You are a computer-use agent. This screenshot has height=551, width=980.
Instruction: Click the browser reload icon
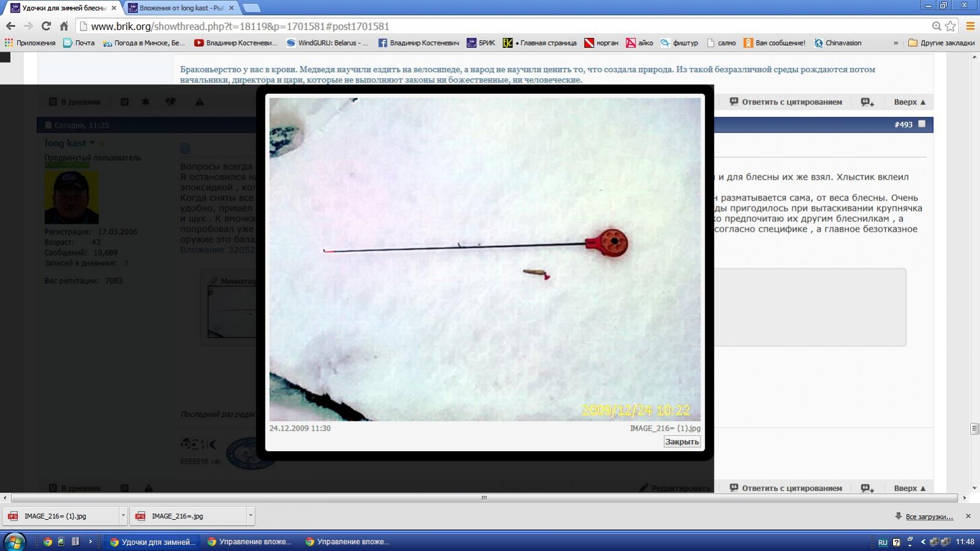click(x=46, y=26)
